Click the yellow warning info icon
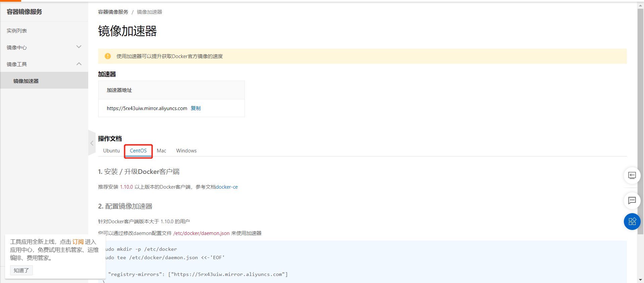Viewport: 644px width, 283px height. pyautogui.click(x=108, y=56)
